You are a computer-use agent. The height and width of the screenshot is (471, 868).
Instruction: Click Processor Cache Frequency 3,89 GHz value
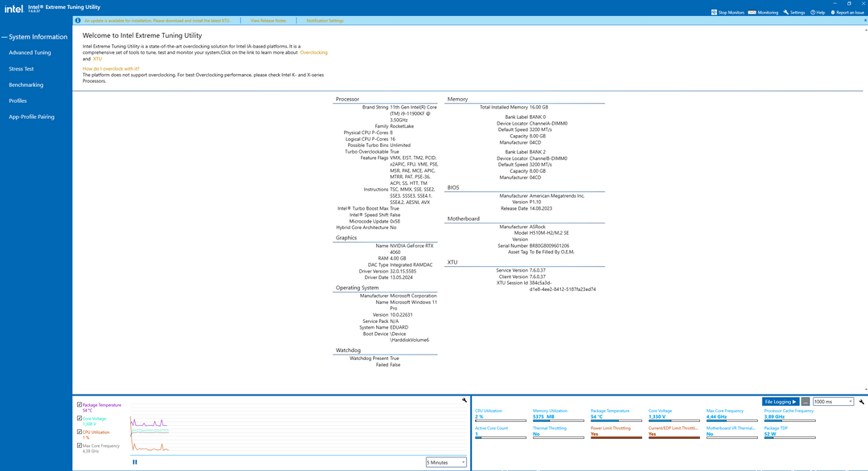pyautogui.click(x=774, y=416)
